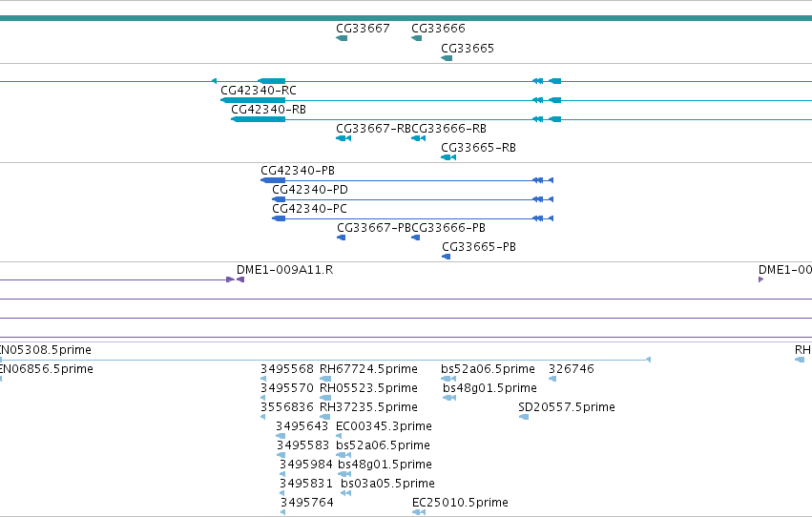Click the CG33667-PB protein label
Viewport: 812px width, 517px height.
[x=374, y=228]
